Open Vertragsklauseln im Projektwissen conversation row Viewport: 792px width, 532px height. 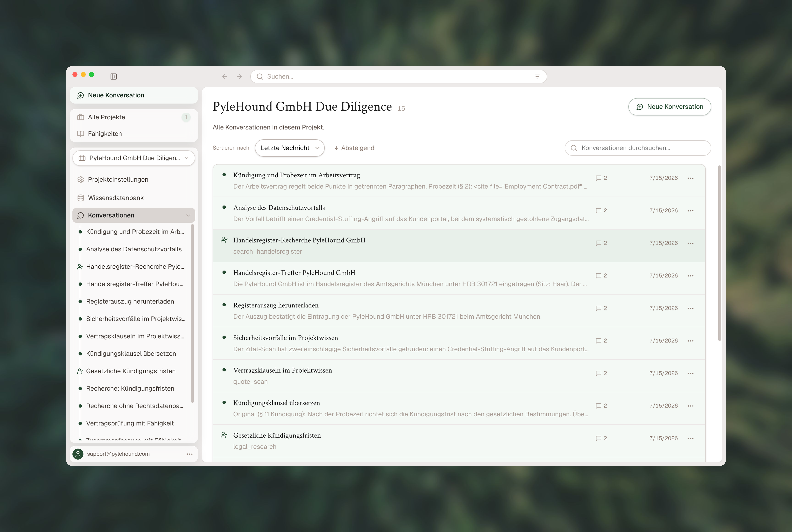point(459,376)
